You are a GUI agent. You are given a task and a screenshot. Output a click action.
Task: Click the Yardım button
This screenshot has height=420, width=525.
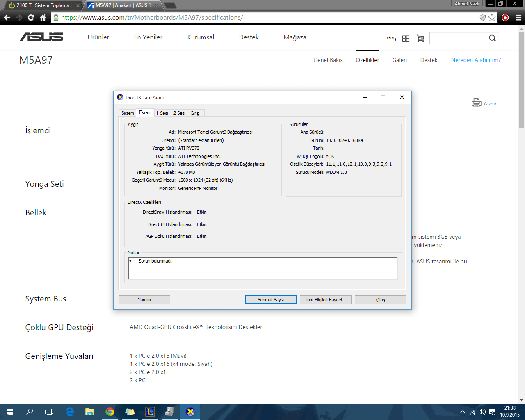[x=144, y=300]
